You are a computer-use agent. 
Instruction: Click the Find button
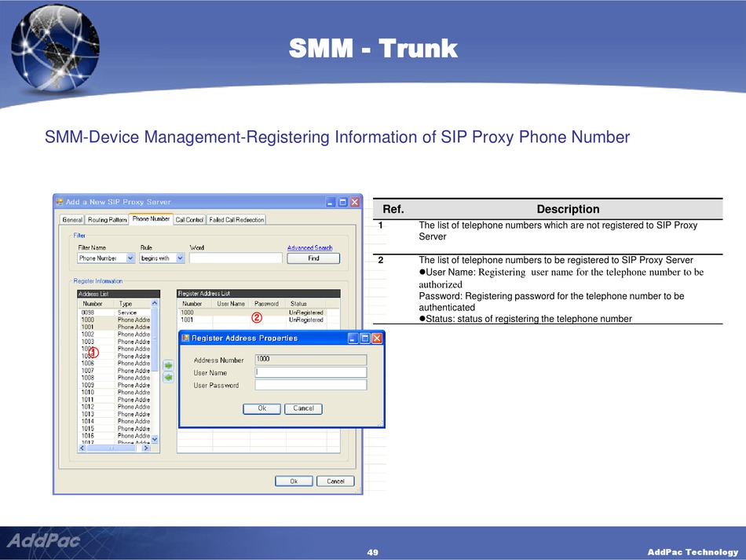click(x=313, y=258)
